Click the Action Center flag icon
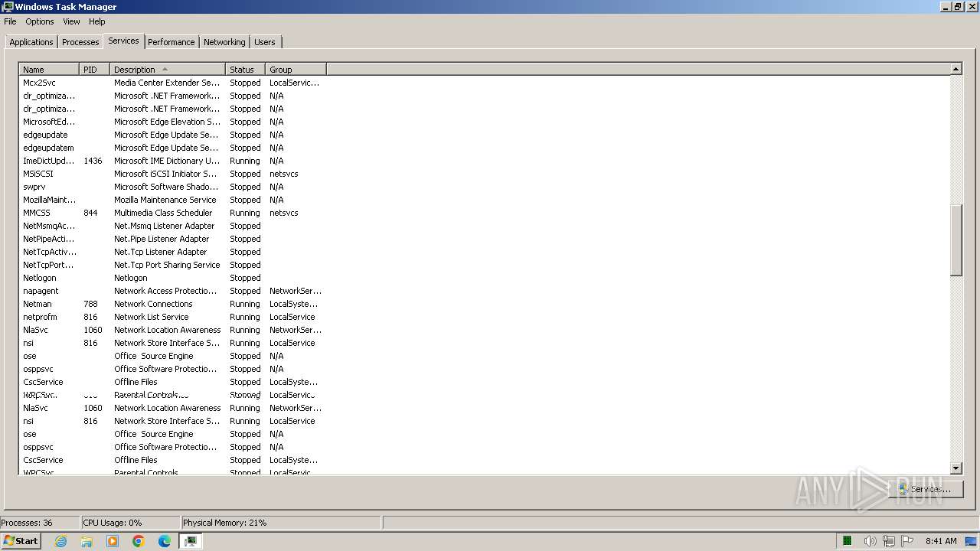This screenshot has height=551, width=980. (x=906, y=541)
